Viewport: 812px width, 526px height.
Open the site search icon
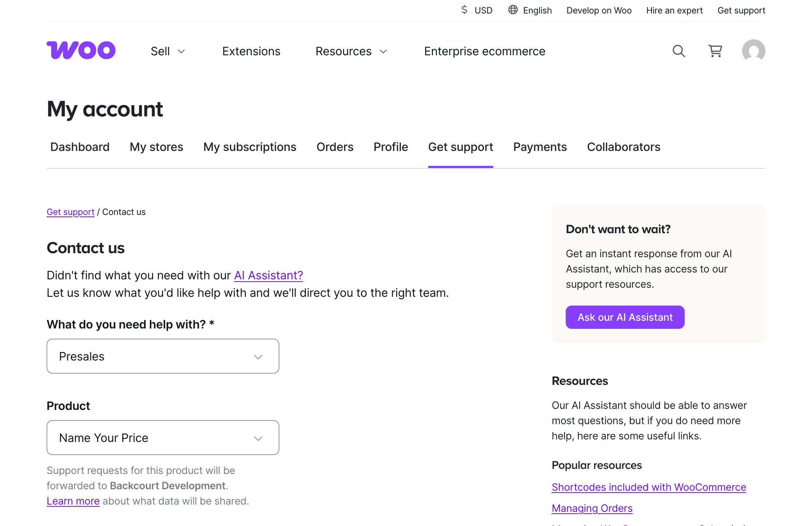tap(678, 51)
